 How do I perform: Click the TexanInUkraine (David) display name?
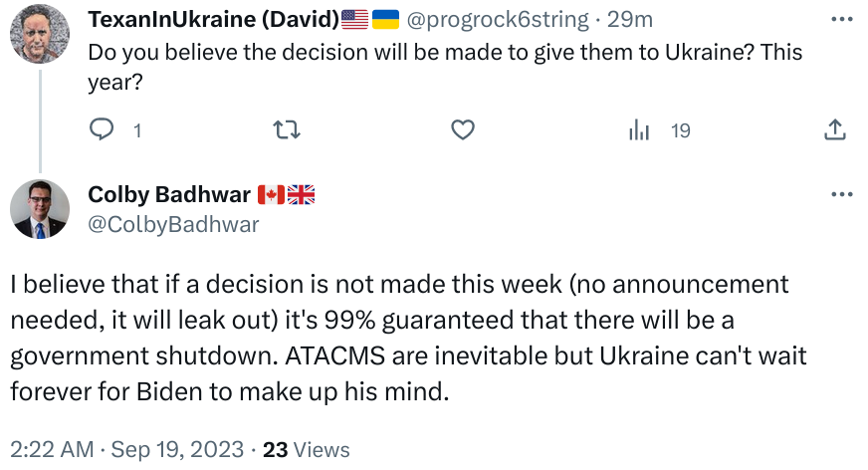pyautogui.click(x=213, y=19)
